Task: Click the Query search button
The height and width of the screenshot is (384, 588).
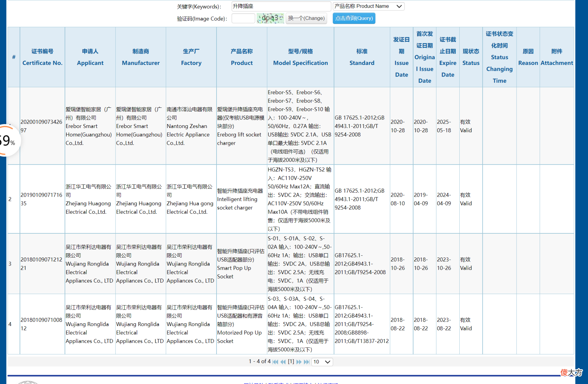Action: click(x=354, y=18)
